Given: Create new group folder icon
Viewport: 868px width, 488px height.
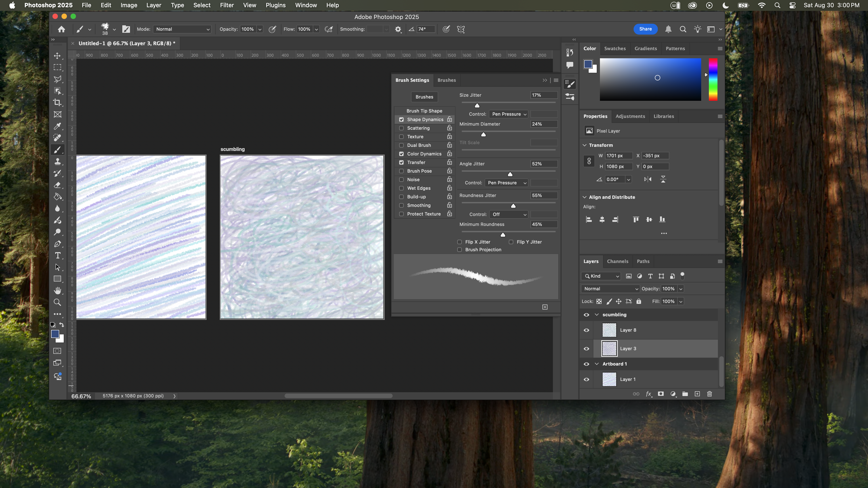Looking at the screenshot, I should [685, 394].
